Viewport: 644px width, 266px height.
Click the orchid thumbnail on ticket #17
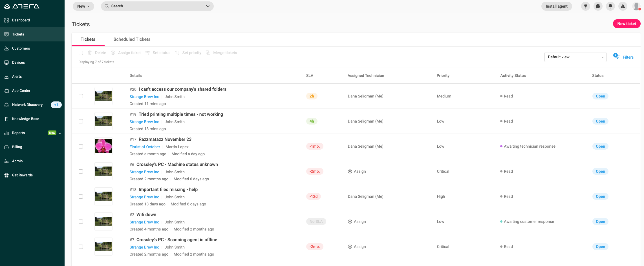point(103,146)
